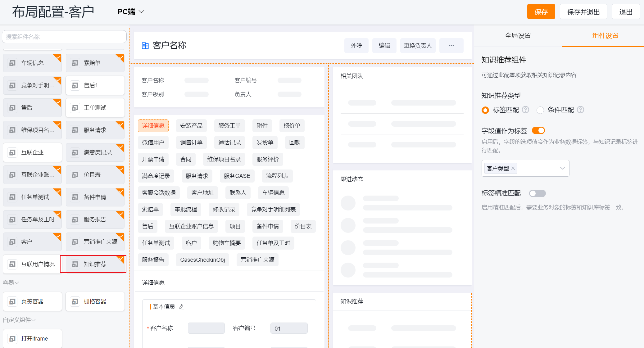The width and height of the screenshot is (644, 348).
Task: Click the edit pencil icon beside 基本信息
Action: coord(182,307)
